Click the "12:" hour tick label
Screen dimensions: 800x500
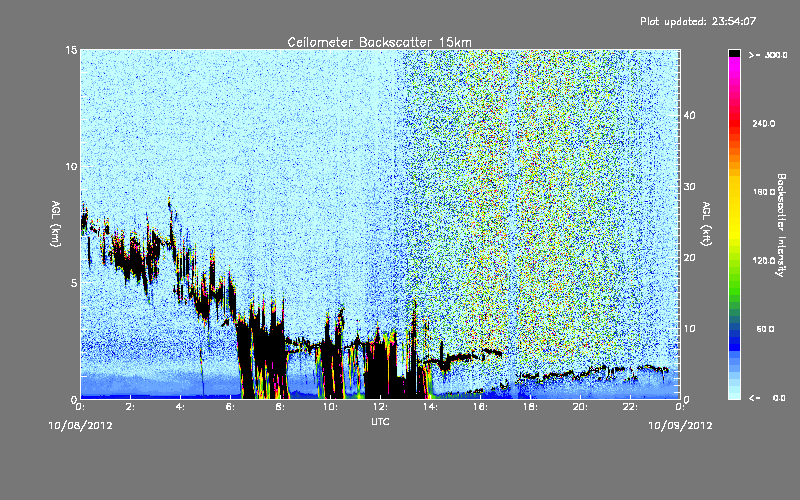coord(381,407)
